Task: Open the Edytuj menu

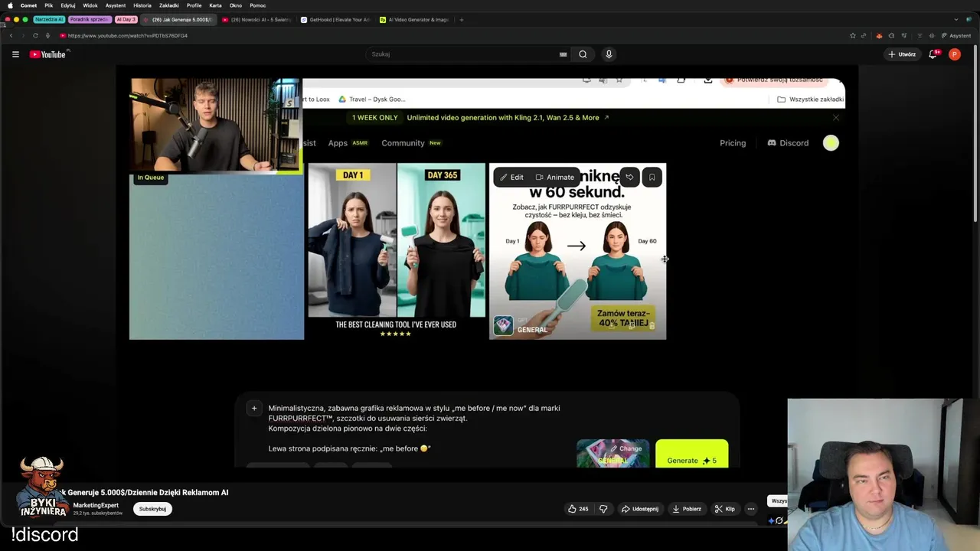Action: [x=68, y=5]
